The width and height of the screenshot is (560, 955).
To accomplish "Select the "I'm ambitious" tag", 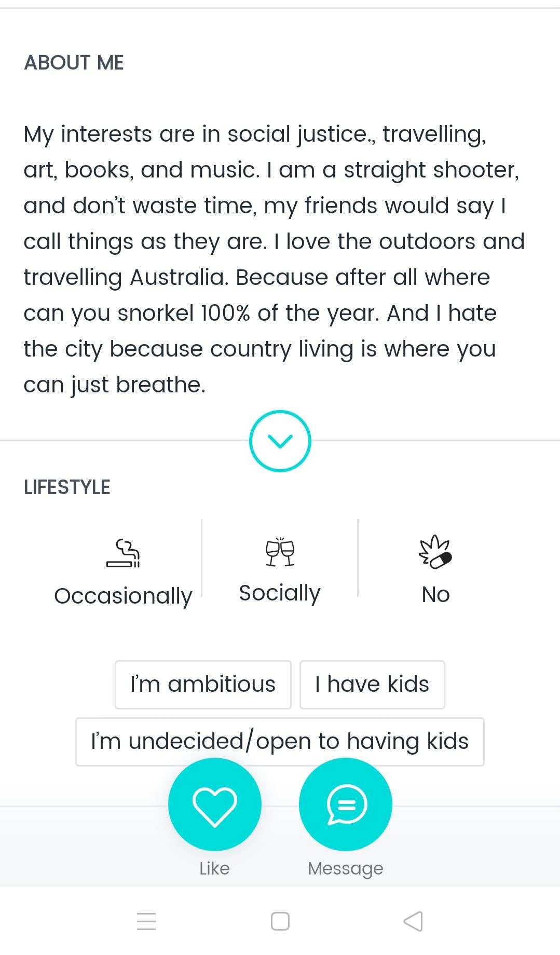I will tap(203, 685).
